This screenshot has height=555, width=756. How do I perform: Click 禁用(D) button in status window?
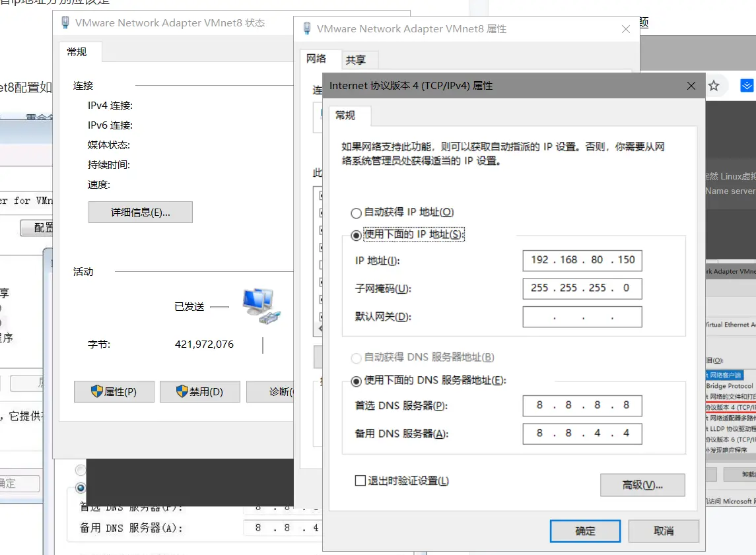199,392
